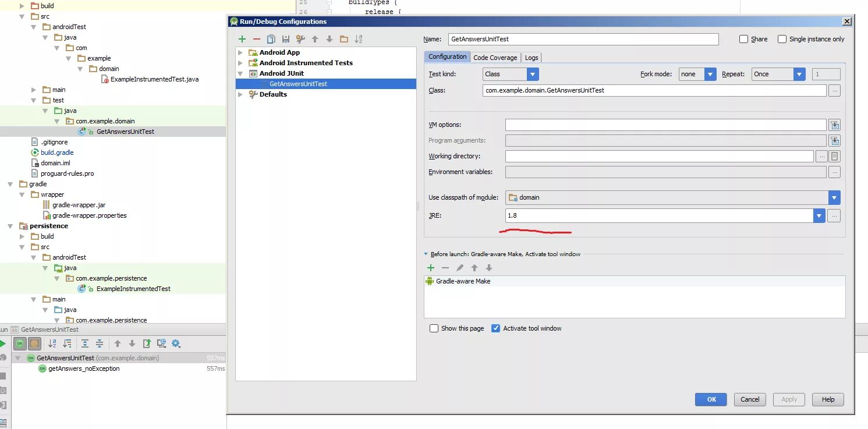Cancel the Run/Debug Configurations dialog
This screenshot has height=429, width=868.
click(750, 399)
